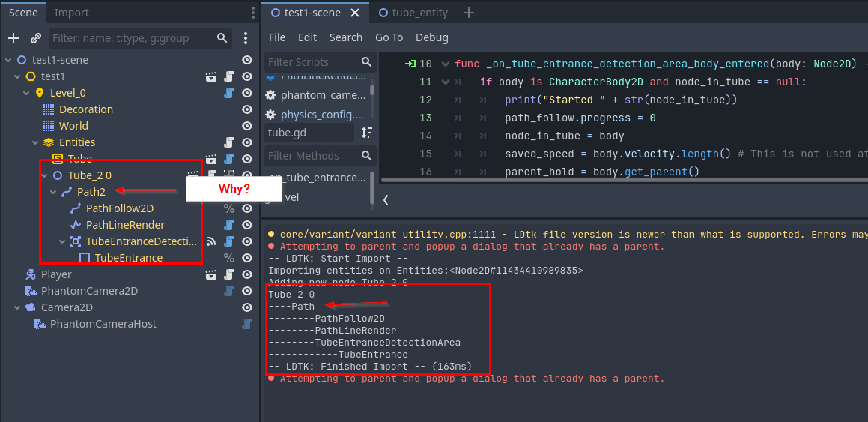
Task: Fold the function at code line 10
Action: pos(445,64)
